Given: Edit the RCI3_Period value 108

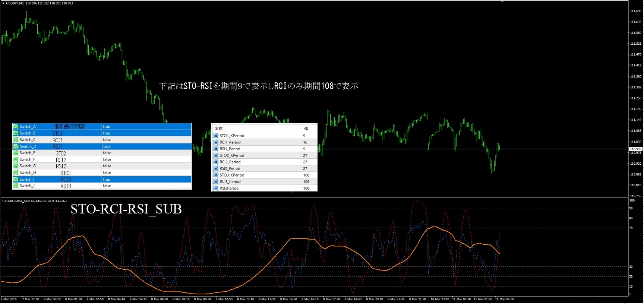Looking at the screenshot, I should point(306,182).
